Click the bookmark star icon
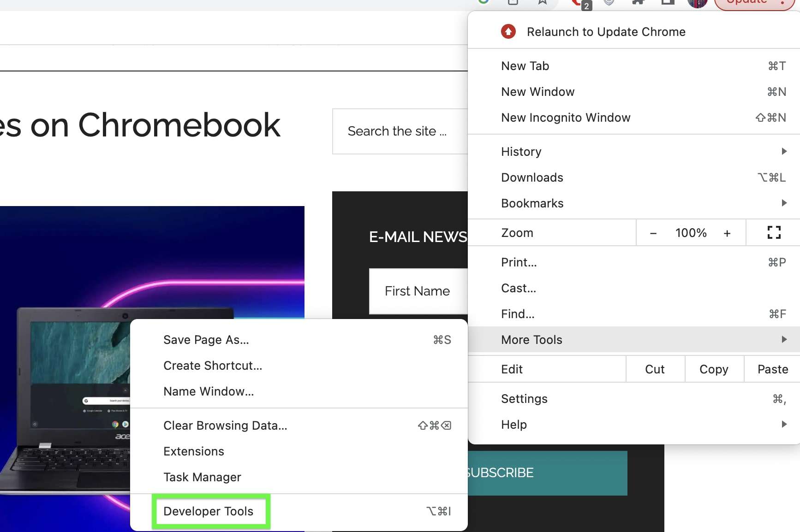Screen dimensions: 800x532 [543, 2]
